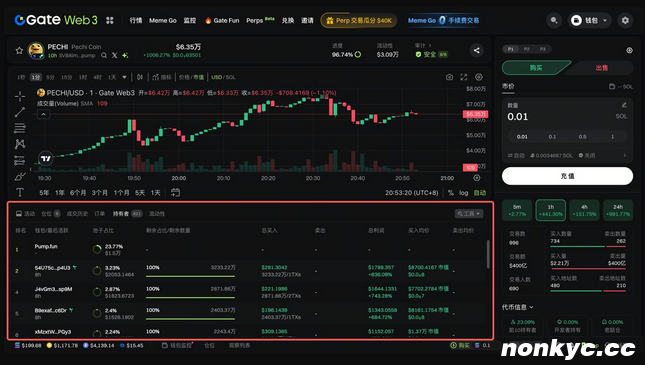Select the trend line drawing tool
Screen dimensions: 645x365
pos(20,112)
